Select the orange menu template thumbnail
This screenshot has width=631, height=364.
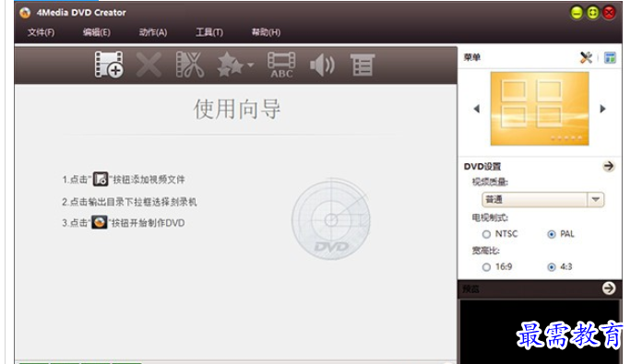click(x=540, y=109)
